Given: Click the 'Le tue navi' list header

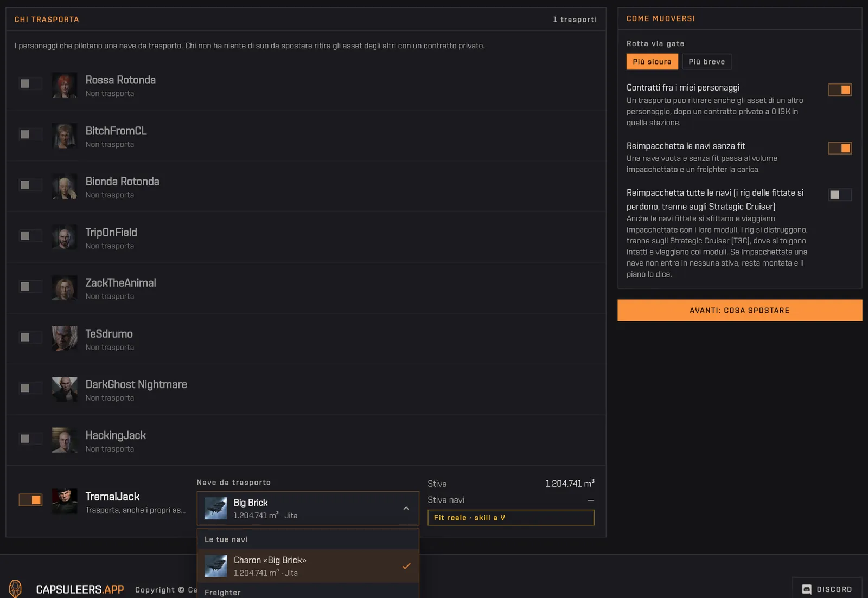Looking at the screenshot, I should [x=226, y=539].
